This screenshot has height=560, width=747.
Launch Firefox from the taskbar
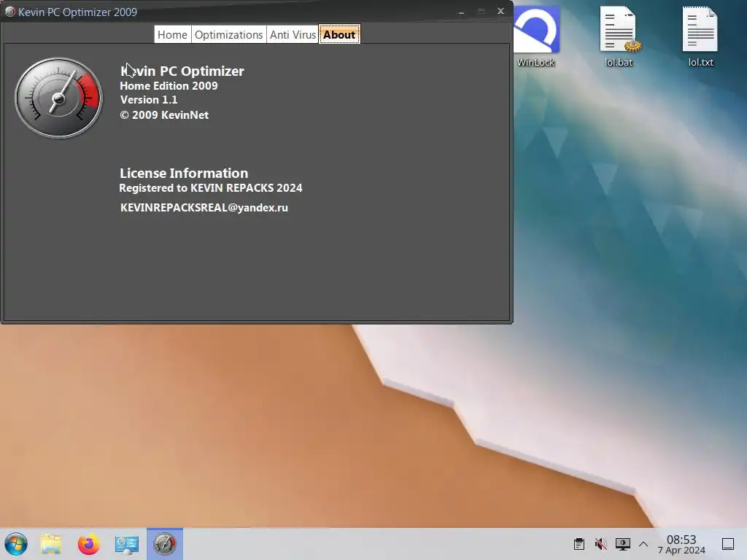(88, 544)
